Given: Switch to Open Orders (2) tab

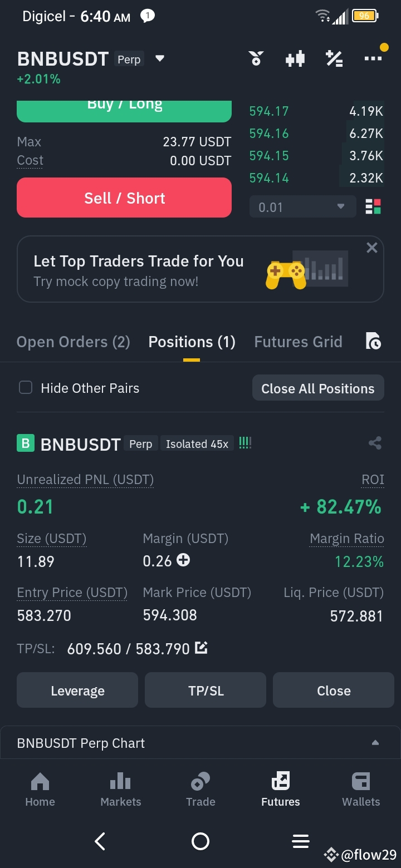Looking at the screenshot, I should 74,342.
